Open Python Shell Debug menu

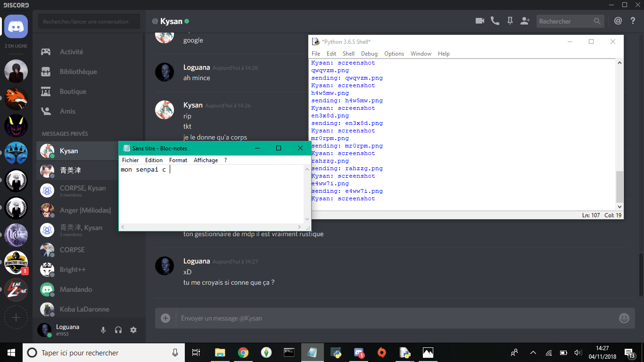(370, 54)
